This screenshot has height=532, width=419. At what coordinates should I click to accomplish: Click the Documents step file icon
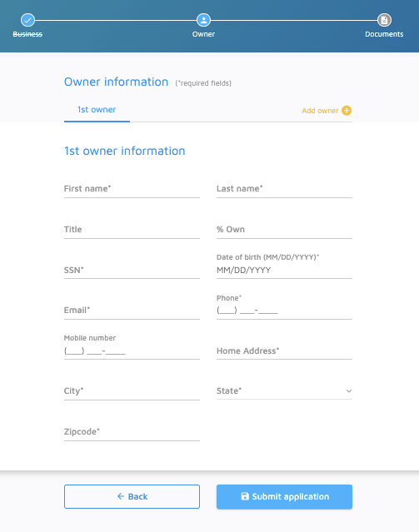coord(384,20)
